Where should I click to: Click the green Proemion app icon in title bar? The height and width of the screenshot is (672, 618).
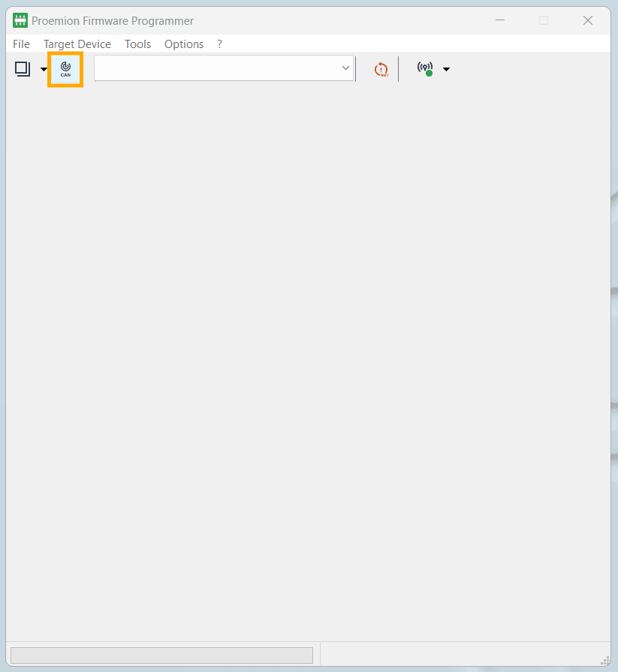[20, 20]
